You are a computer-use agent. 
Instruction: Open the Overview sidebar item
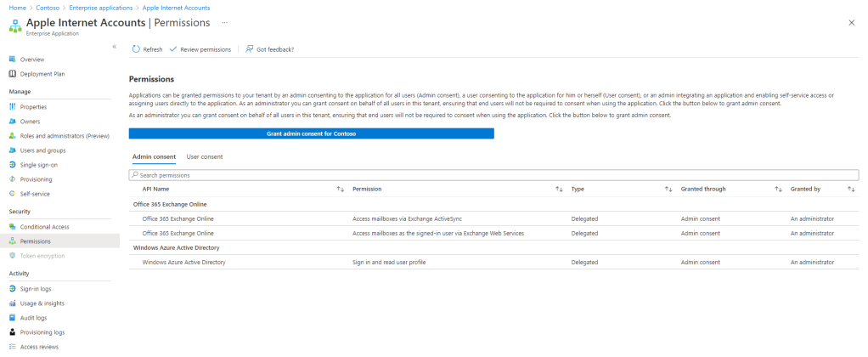(31, 59)
